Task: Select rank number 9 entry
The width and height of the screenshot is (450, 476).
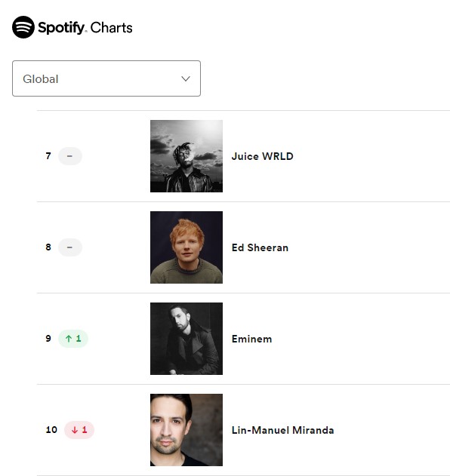Action: coord(48,339)
